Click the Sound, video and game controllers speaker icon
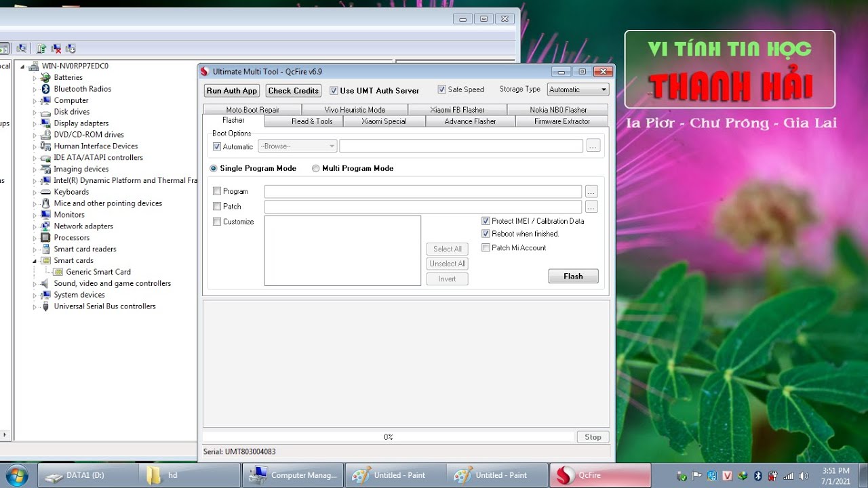The width and height of the screenshot is (868, 488). click(45, 283)
